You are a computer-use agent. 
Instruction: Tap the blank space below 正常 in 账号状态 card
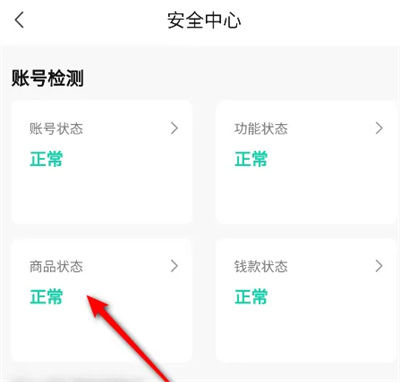coord(102,195)
